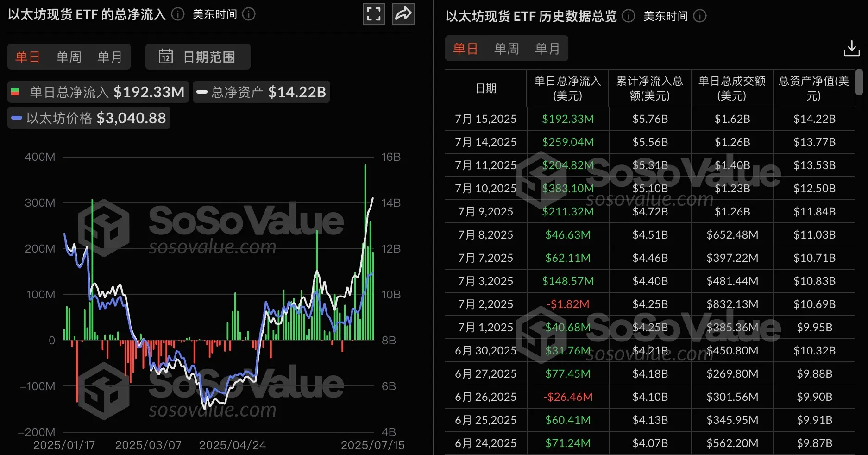Click the 单日总净流入(美元) column header

pyautogui.click(x=568, y=88)
